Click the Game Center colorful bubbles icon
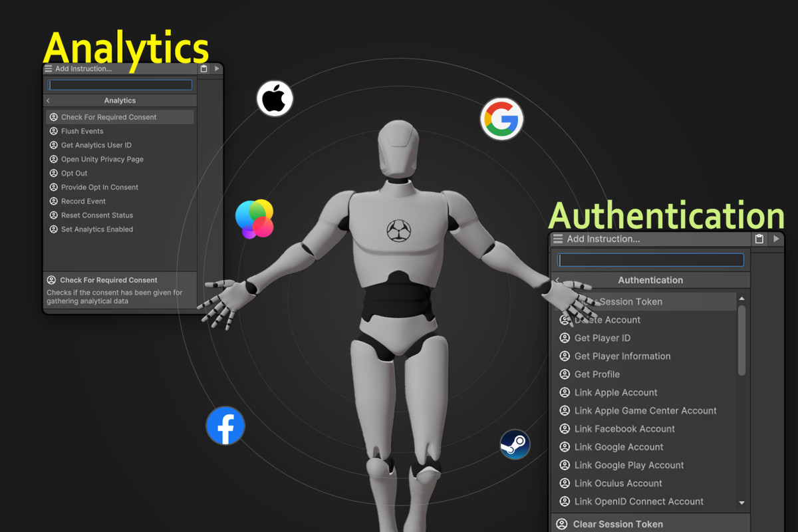This screenshot has height=532, width=798. [x=254, y=219]
